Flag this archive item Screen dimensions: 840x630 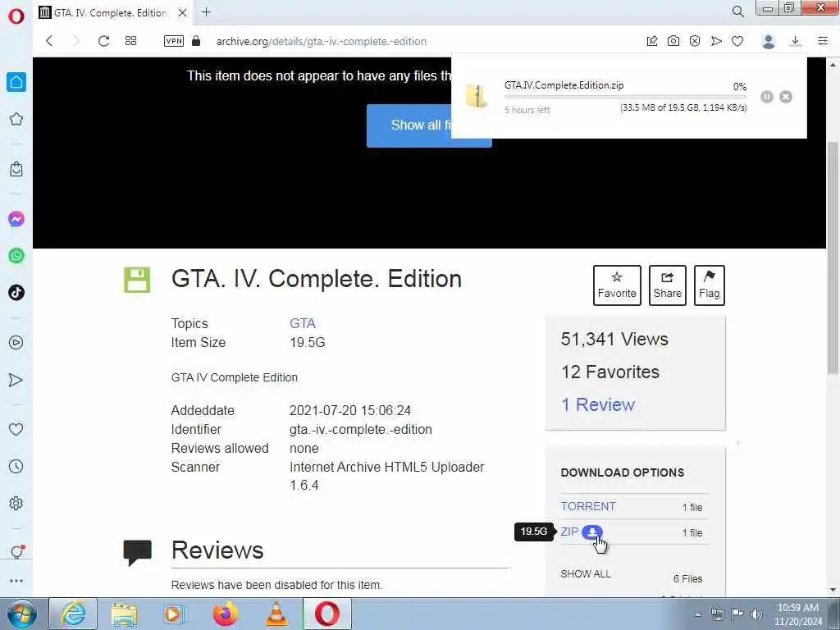tap(710, 285)
